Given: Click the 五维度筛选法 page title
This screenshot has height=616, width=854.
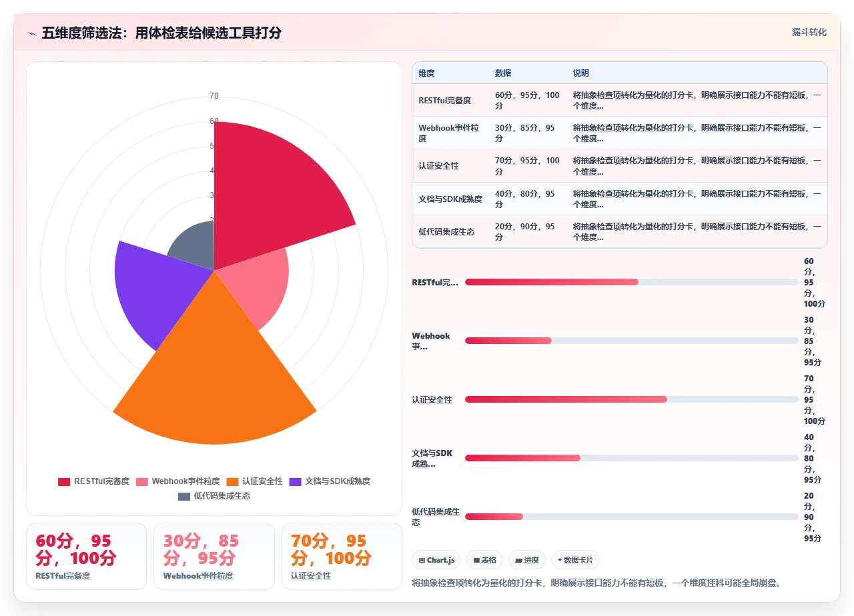Looking at the screenshot, I should pyautogui.click(x=161, y=33).
